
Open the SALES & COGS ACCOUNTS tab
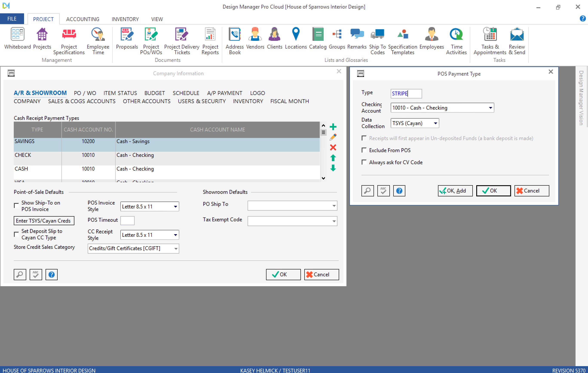pos(81,101)
